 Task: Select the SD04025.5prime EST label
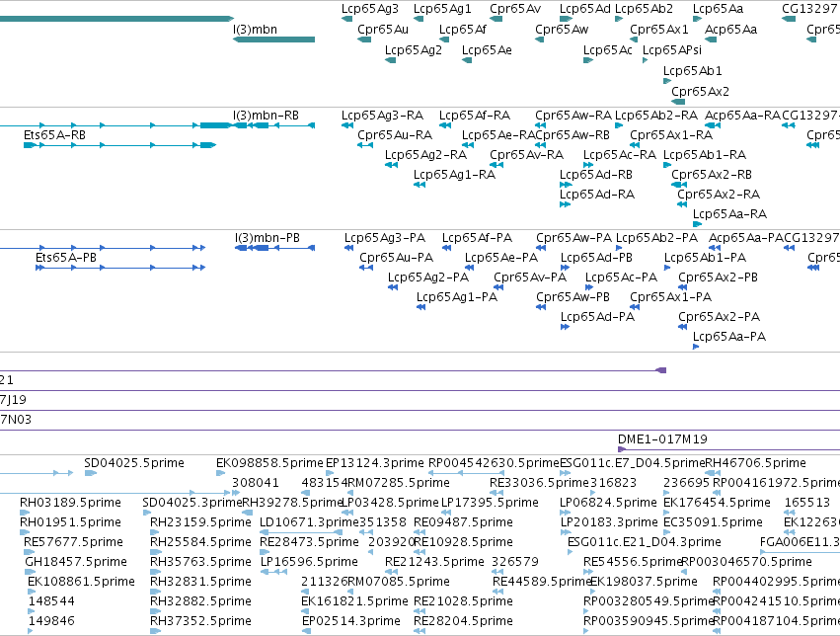click(x=134, y=463)
